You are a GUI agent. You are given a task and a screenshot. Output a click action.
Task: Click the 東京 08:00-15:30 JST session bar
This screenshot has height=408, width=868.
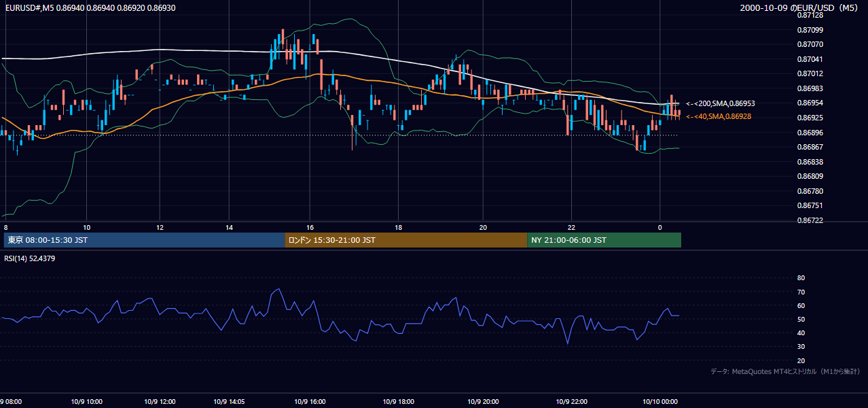pos(144,240)
